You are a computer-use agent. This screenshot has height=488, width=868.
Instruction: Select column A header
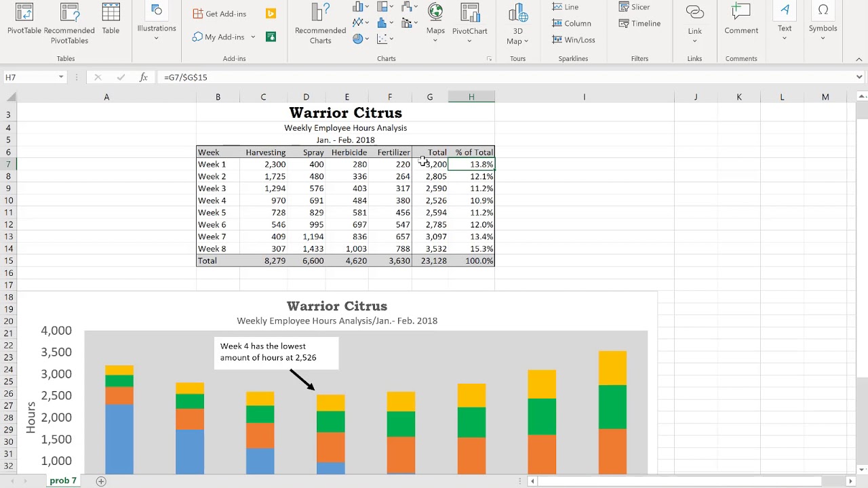(106, 97)
